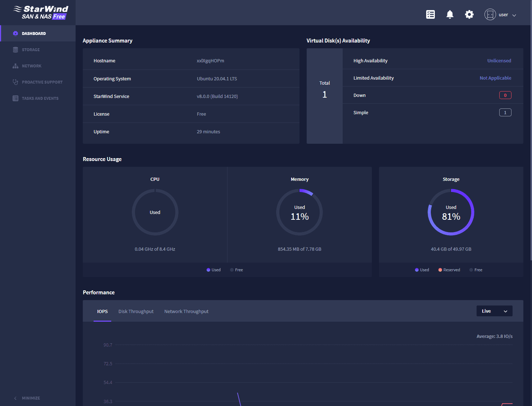Switch to the Disk Throughput tab
The width and height of the screenshot is (532, 406).
[x=136, y=311]
